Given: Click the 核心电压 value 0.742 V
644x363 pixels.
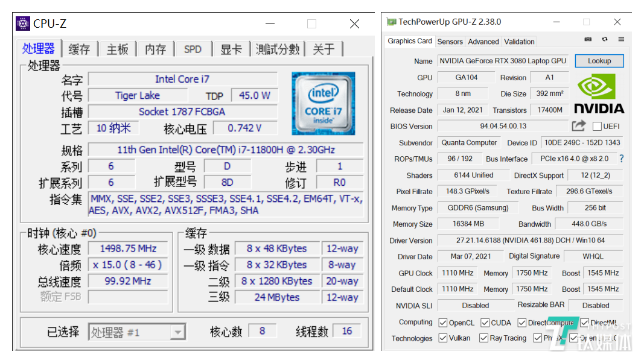Looking at the screenshot, I should [245, 128].
